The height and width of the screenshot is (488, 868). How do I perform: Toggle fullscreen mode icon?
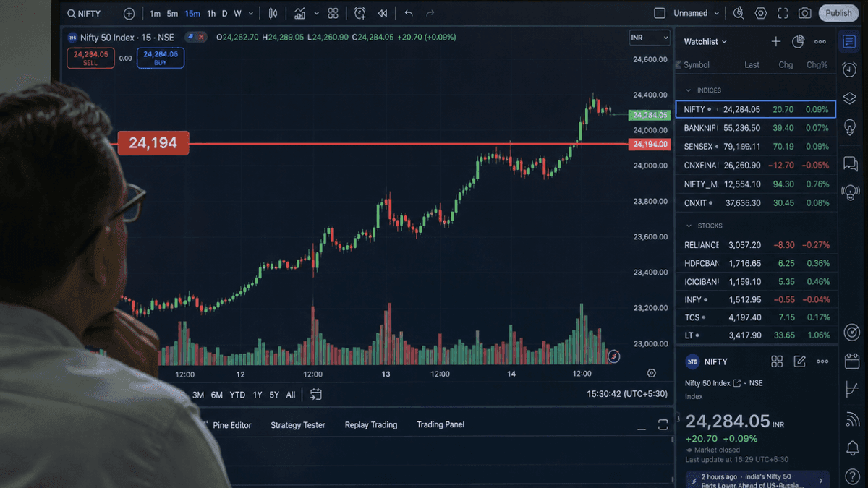click(x=783, y=13)
